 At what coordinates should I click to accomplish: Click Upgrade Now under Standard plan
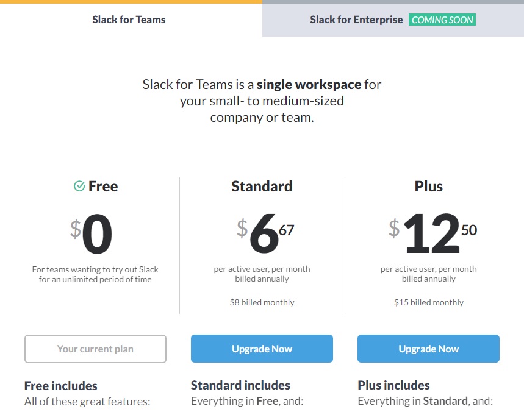(x=262, y=349)
